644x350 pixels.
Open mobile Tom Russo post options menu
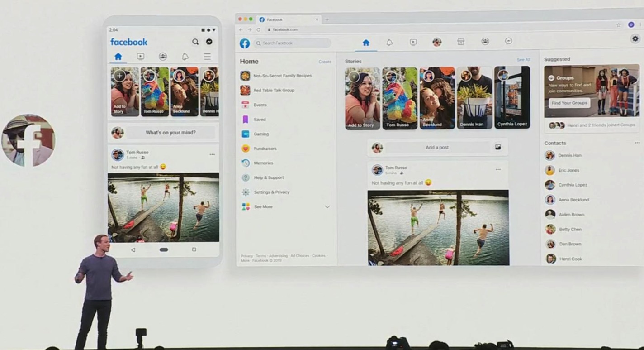coord(212,154)
